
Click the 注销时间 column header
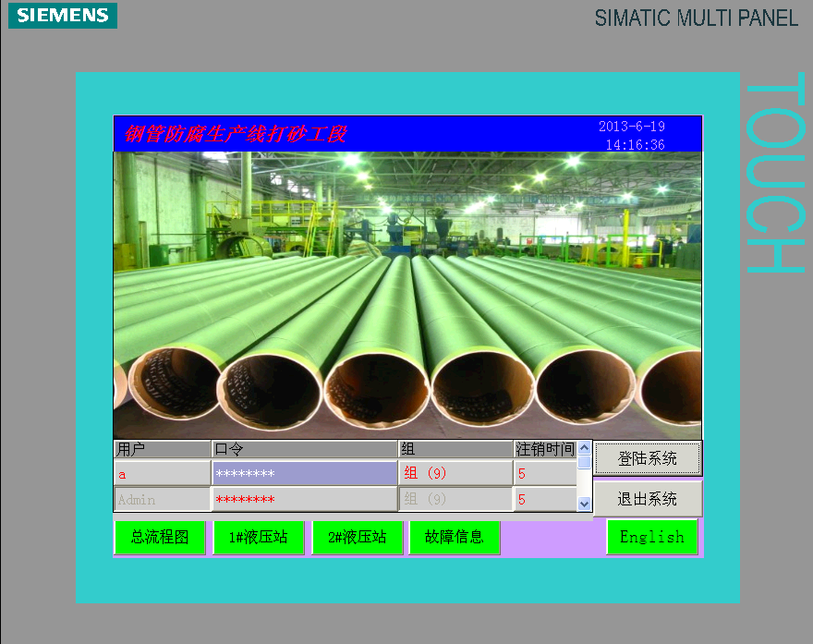(545, 449)
